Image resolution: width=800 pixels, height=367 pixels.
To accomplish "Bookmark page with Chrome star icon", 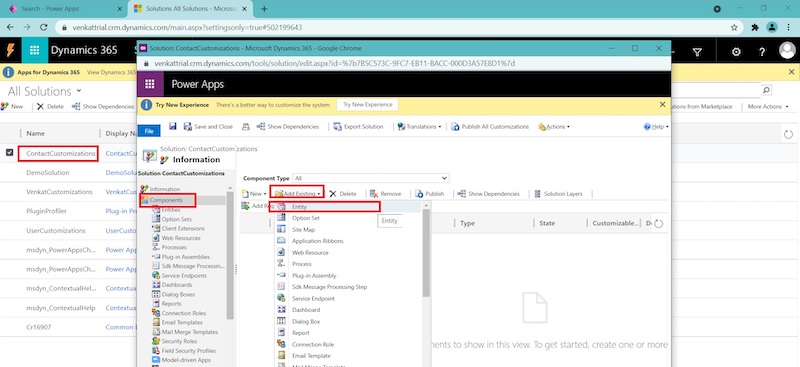I will 734,28.
